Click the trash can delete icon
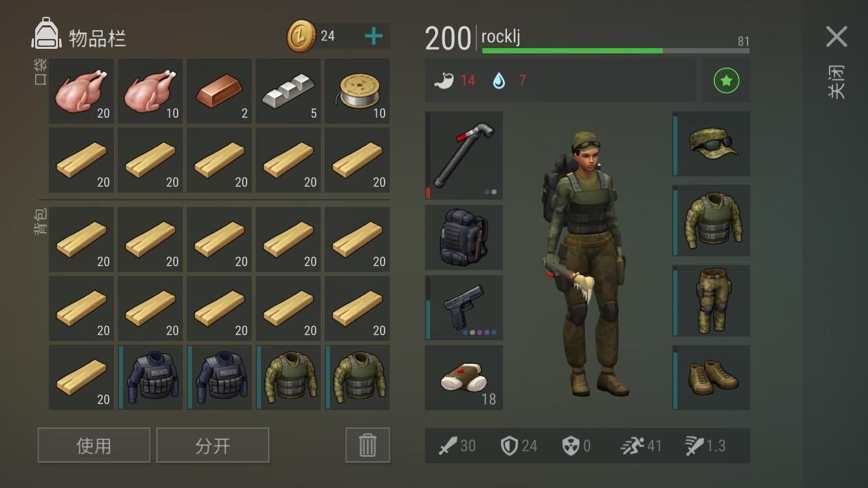Image resolution: width=868 pixels, height=488 pixels. tap(368, 445)
